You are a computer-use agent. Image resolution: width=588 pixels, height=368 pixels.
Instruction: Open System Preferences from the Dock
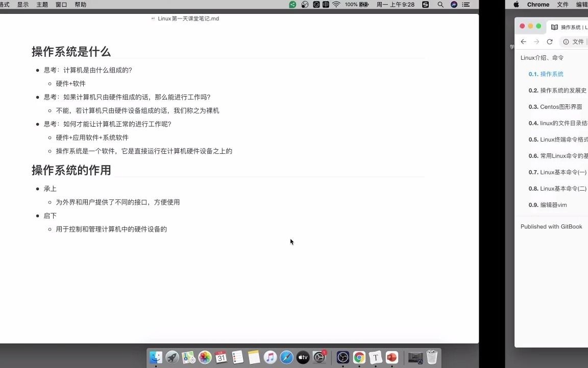[x=319, y=357]
